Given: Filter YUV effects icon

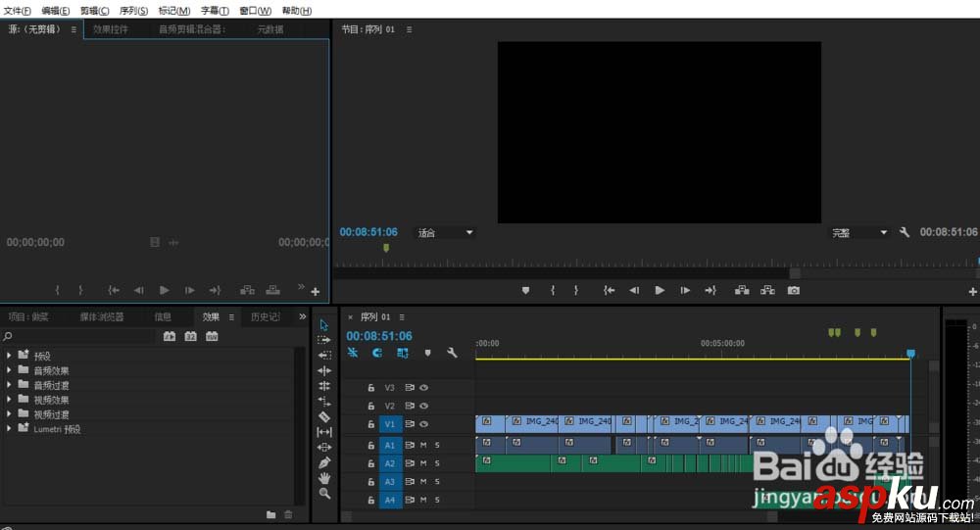Looking at the screenshot, I should coord(212,336).
